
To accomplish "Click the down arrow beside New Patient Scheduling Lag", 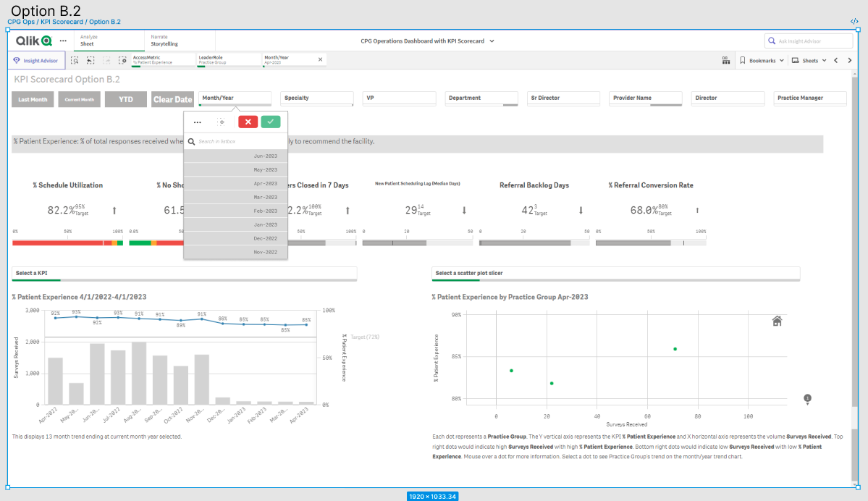I will (464, 211).
